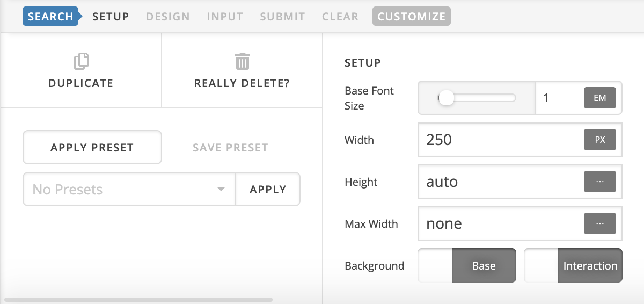Image resolution: width=644 pixels, height=304 pixels.
Task: Expand presets list via dropdown arrow
Action: [221, 190]
